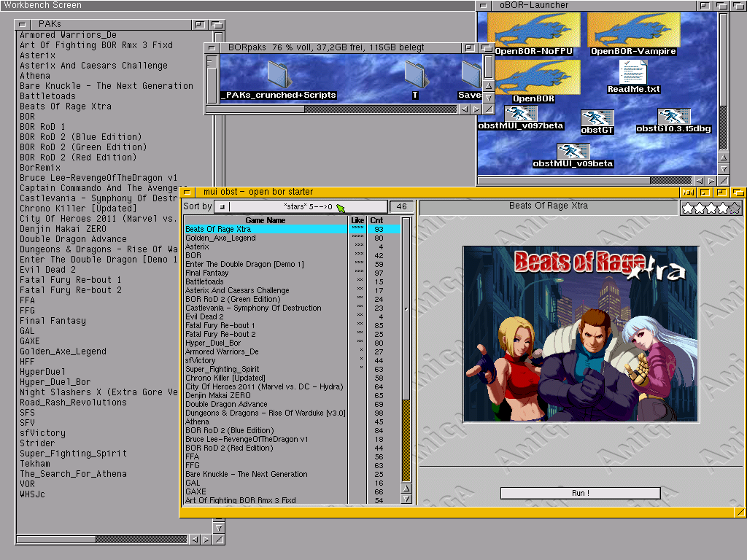This screenshot has width=747, height=560.
Task: Open the OpenBOR-NoFPU launcher icon
Action: 534,30
